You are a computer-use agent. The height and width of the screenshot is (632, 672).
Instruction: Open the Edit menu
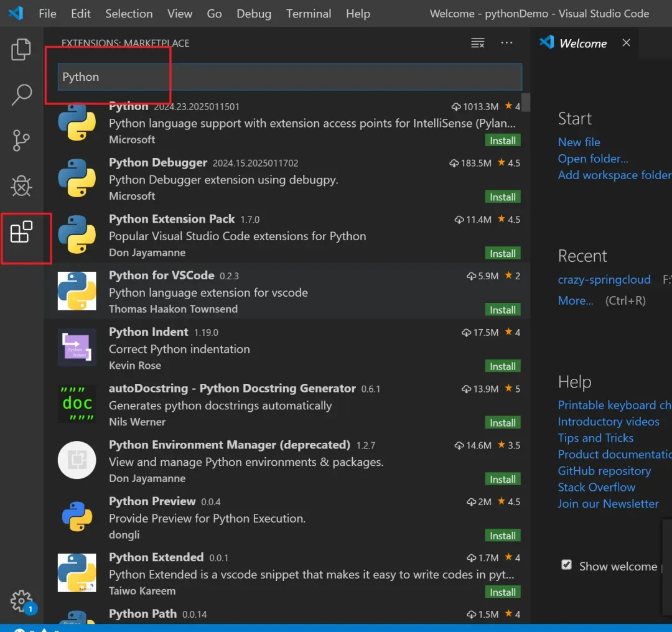coord(80,14)
